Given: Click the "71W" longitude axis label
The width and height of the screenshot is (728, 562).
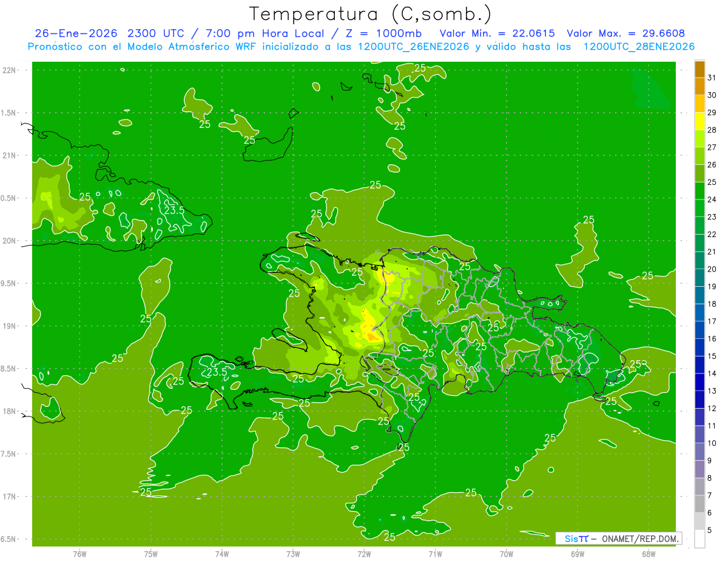Looking at the screenshot, I should [435, 554].
